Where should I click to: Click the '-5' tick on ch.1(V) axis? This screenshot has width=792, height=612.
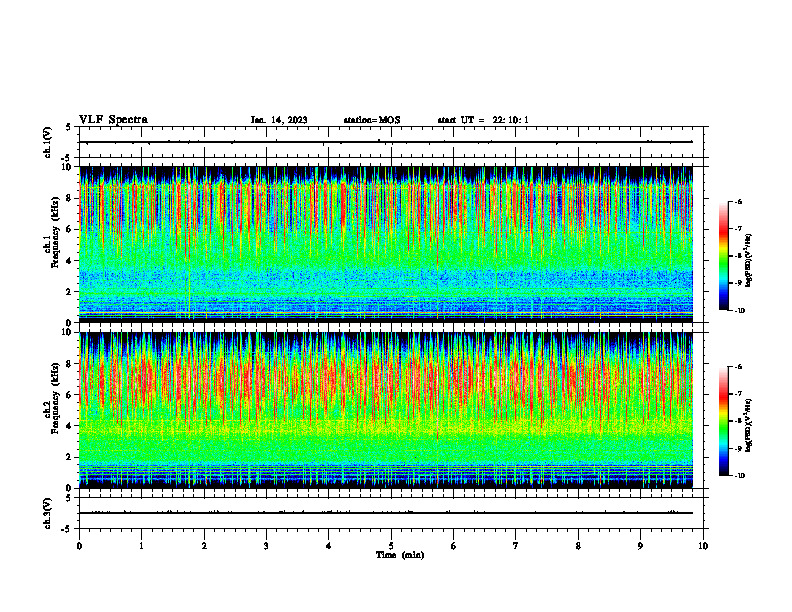point(67,158)
